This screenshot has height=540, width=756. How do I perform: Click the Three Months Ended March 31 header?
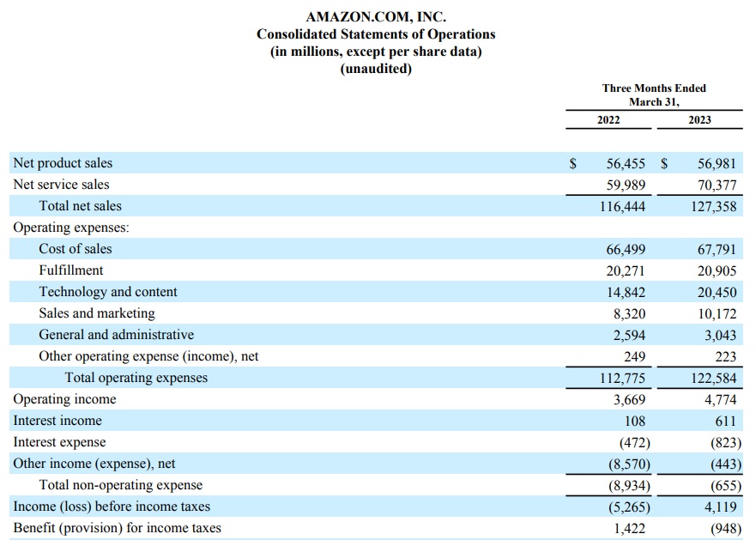pyautogui.click(x=654, y=95)
